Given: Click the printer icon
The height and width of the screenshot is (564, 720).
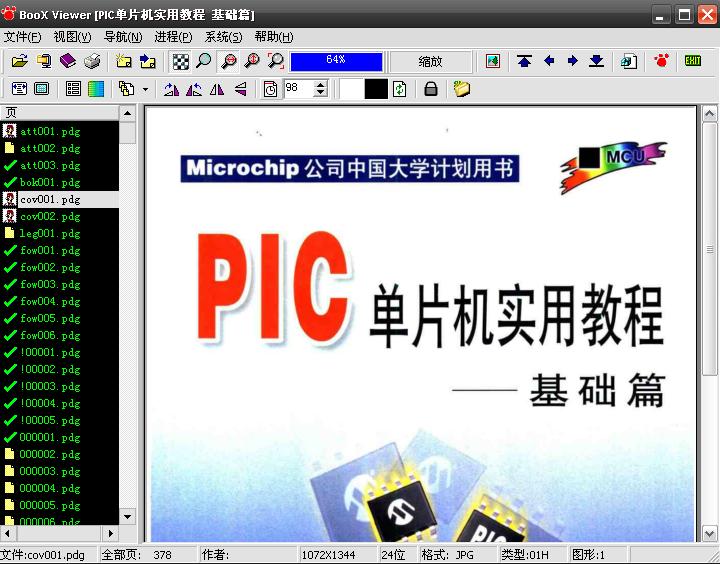Looking at the screenshot, I should (92, 61).
